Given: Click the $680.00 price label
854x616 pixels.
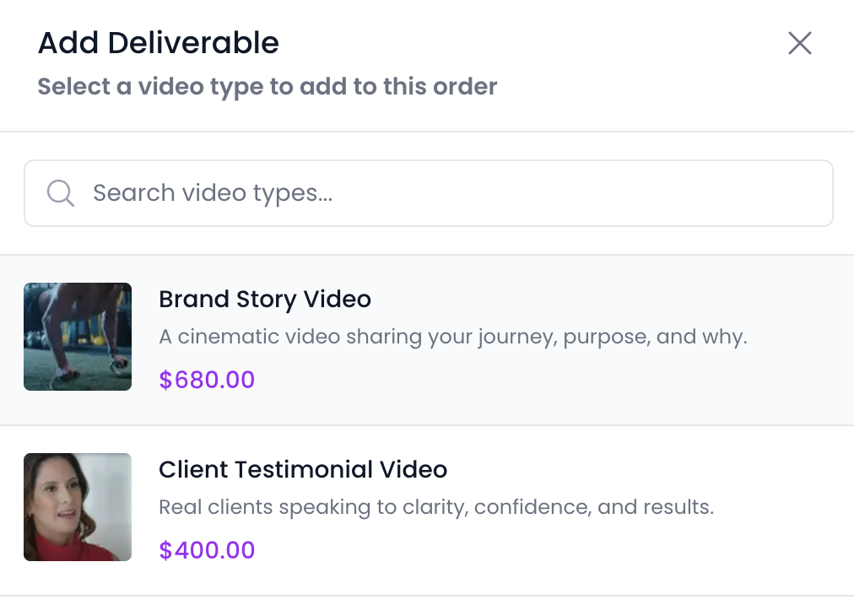Looking at the screenshot, I should [x=207, y=380].
